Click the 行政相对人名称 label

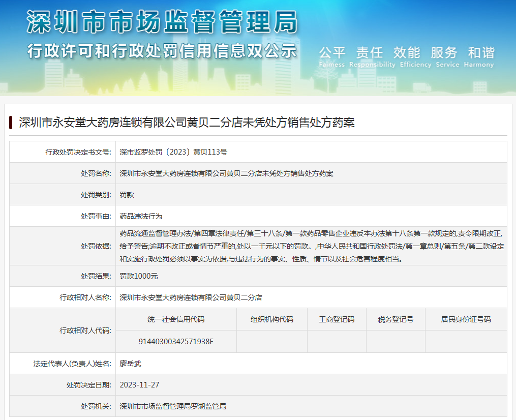click(x=85, y=297)
